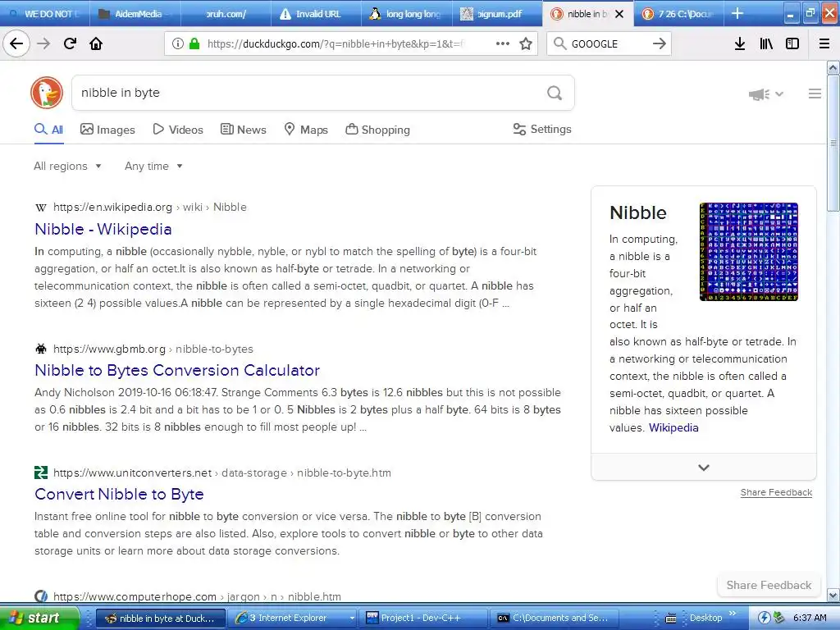Switch to the All results tab
This screenshot has width=840, height=630.
(48, 130)
